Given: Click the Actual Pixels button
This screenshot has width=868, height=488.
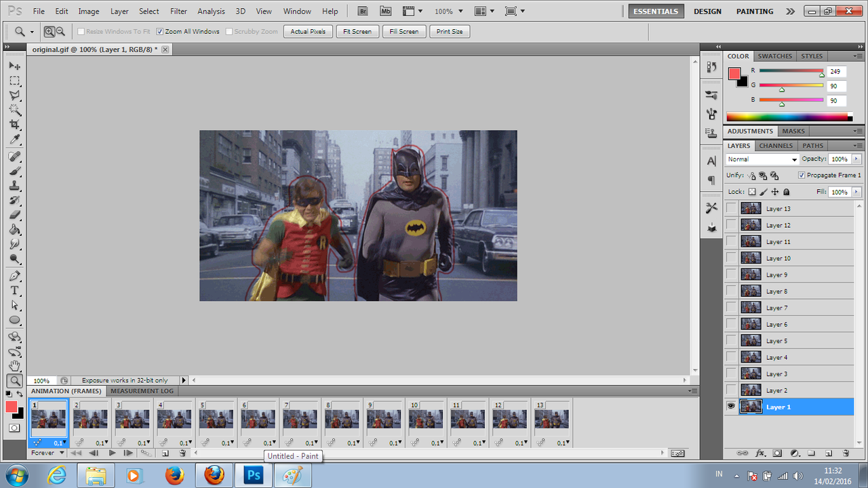Looking at the screenshot, I should tap(308, 32).
